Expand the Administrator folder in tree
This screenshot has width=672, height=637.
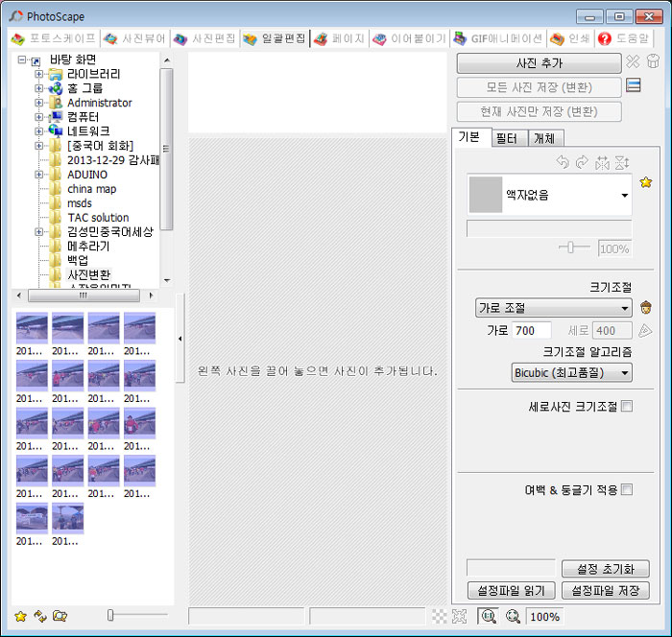click(38, 103)
